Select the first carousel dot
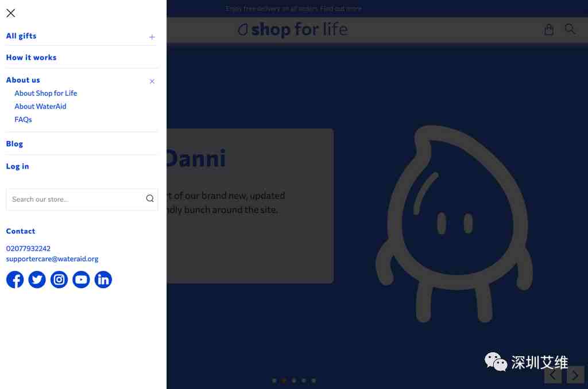 (274, 381)
